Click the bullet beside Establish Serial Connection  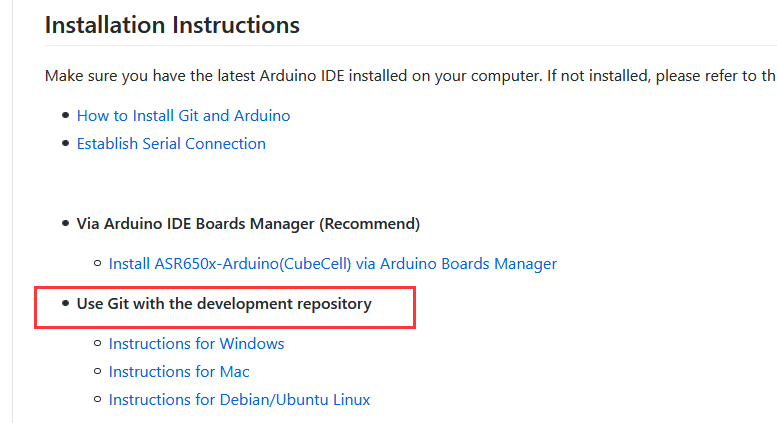(x=65, y=144)
